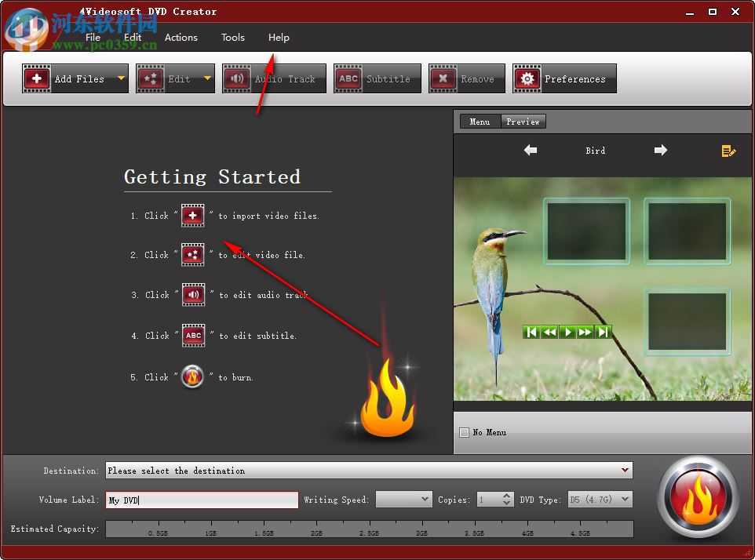Screen dimensions: 755x560
Task: Click the right arrow beside Bird template
Action: click(660, 151)
